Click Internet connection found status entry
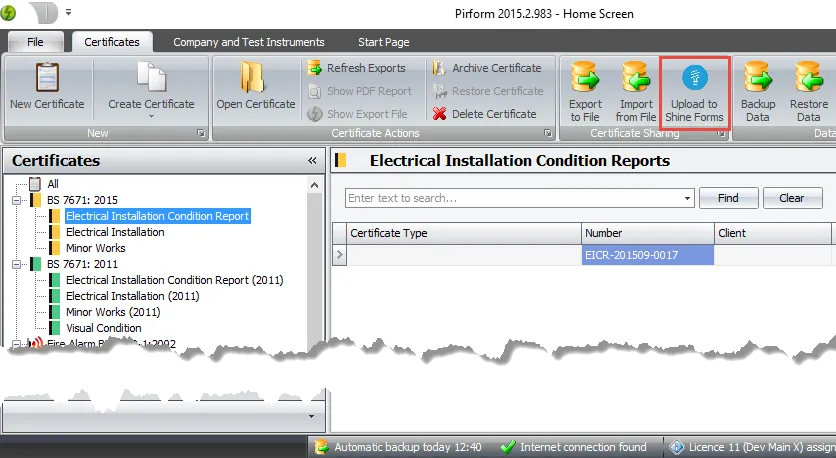The height and width of the screenshot is (458, 836). tap(574, 447)
